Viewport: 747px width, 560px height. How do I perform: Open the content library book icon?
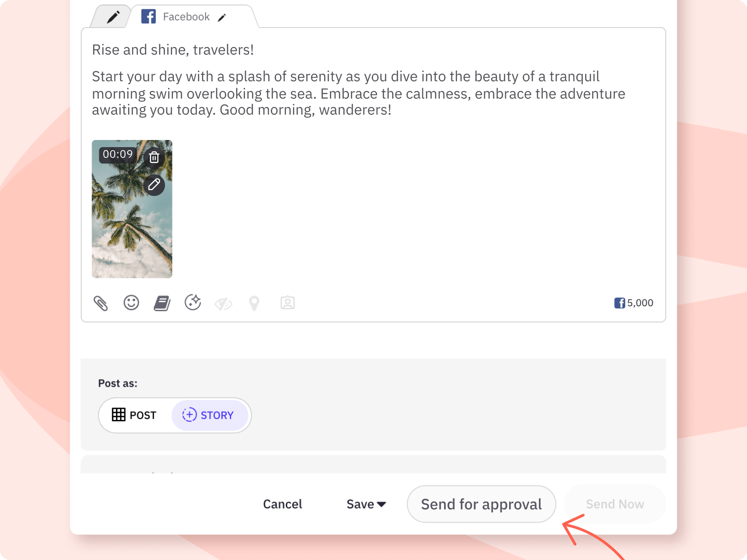(x=162, y=303)
